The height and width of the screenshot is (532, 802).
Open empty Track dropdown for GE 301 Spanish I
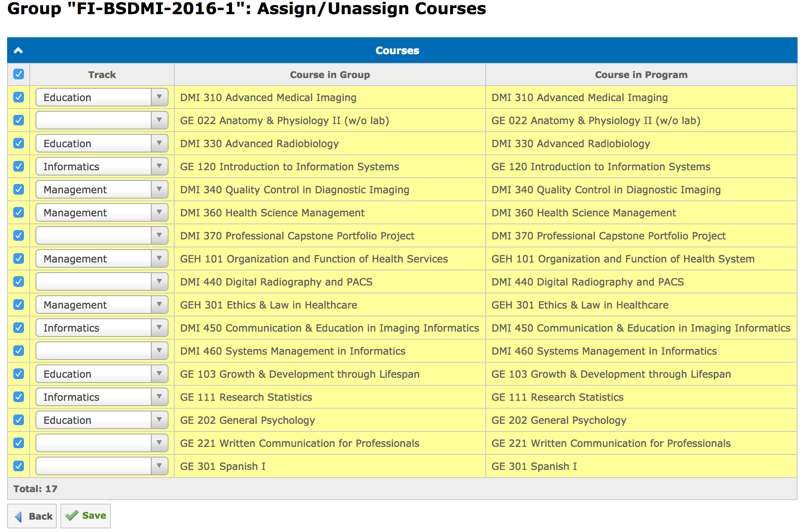(x=102, y=466)
